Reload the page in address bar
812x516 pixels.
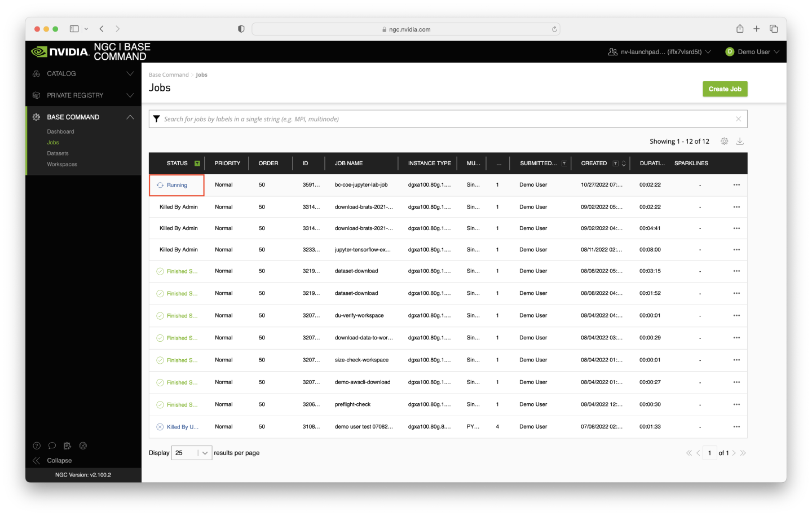pos(554,29)
